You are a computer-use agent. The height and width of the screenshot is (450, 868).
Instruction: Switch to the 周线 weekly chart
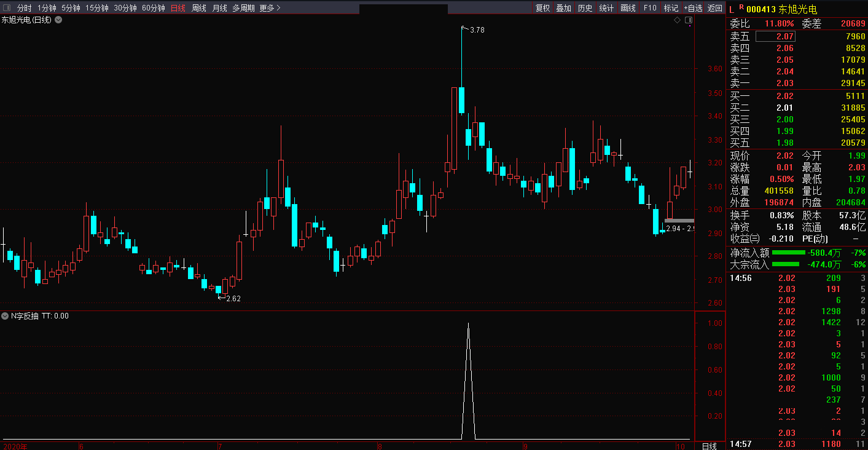click(x=199, y=8)
